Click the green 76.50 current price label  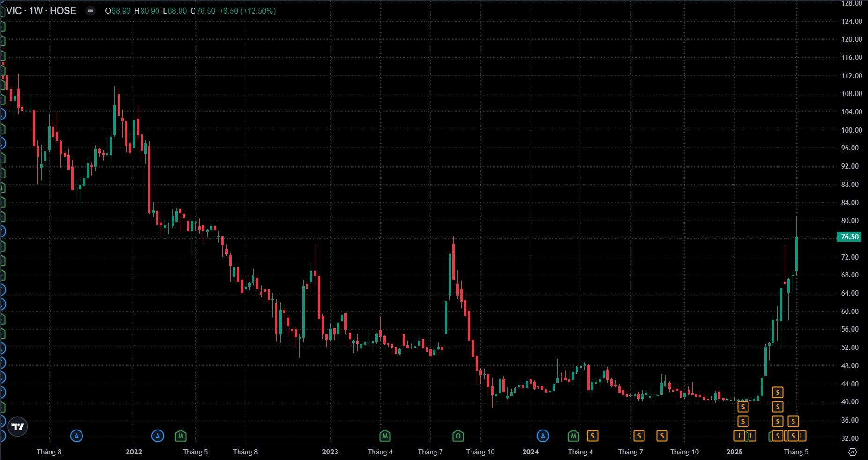click(x=849, y=237)
